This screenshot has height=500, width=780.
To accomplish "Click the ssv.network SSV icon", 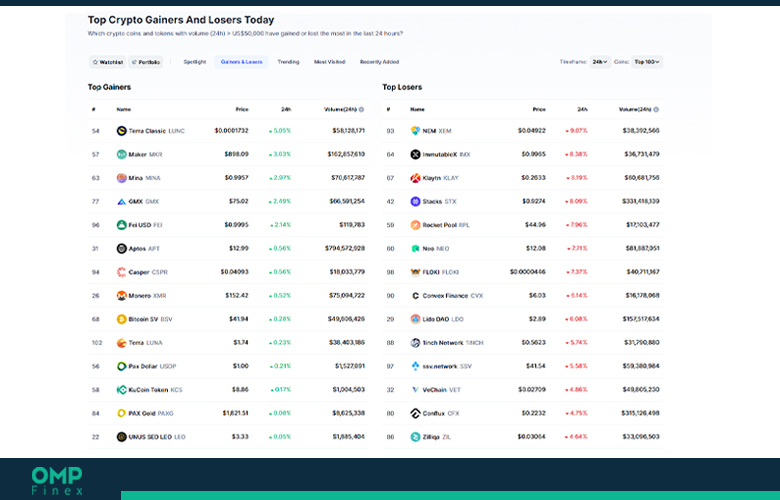I will pyautogui.click(x=415, y=366).
